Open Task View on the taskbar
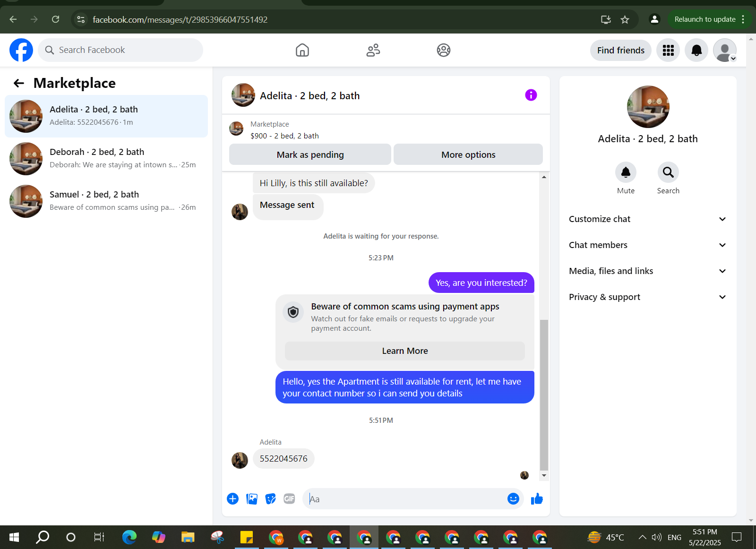Screen dimensions: 756x549 [99, 537]
